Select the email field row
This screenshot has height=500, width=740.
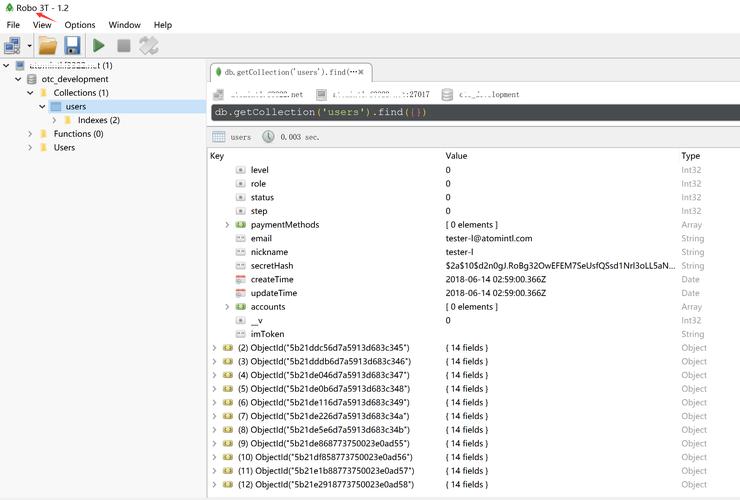click(x=473, y=238)
